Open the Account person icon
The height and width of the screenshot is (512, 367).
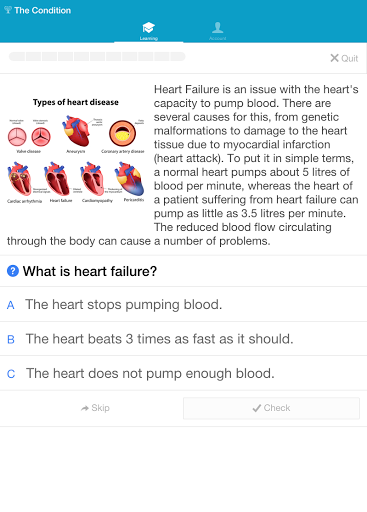(218, 27)
